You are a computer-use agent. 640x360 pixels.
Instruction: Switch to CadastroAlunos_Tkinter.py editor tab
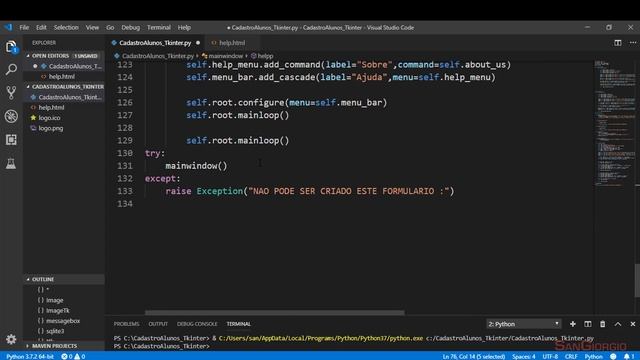coord(155,43)
